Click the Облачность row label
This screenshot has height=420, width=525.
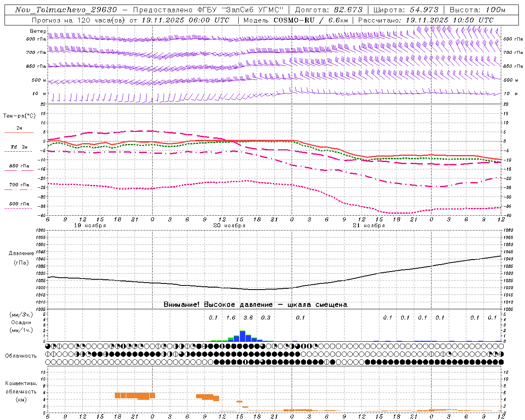click(21, 356)
